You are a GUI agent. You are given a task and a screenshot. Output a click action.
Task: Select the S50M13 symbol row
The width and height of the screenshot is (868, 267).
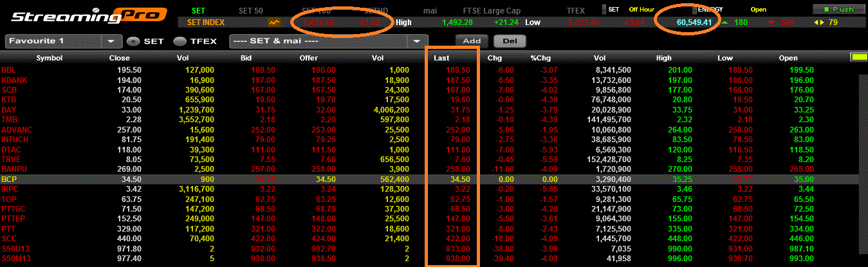(430, 259)
